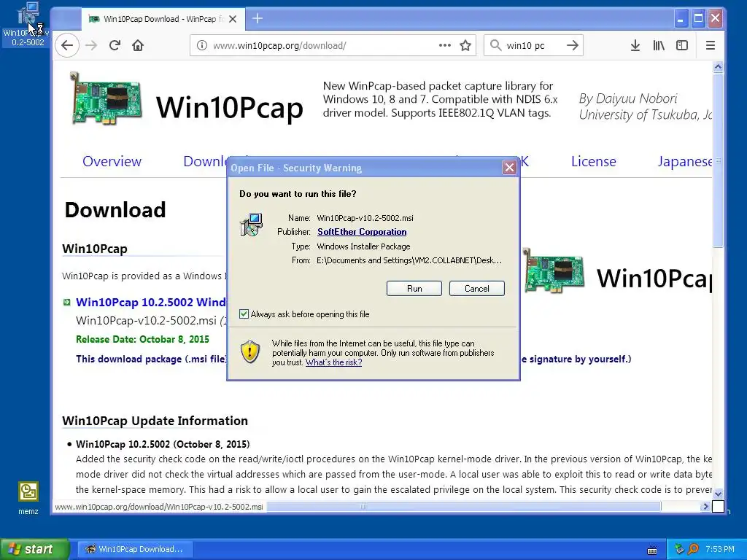This screenshot has width=747, height=560.
Task: Click the network card image beside the dialog
Action: [553, 270]
